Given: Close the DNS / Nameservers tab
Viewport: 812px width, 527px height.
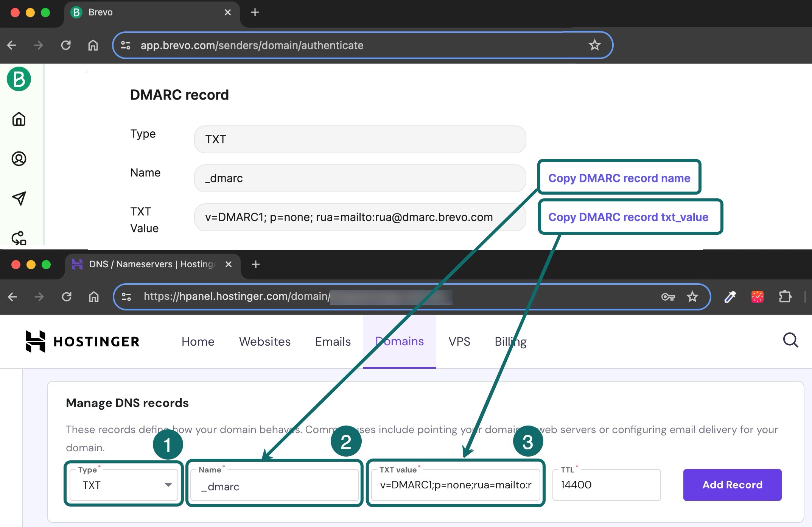Looking at the screenshot, I should point(229,264).
